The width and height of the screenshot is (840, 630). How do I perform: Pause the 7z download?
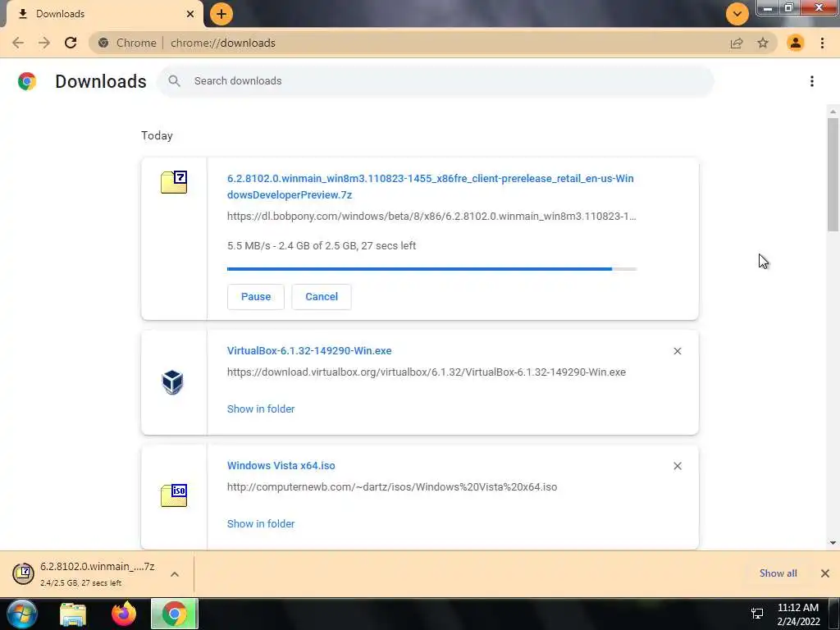(256, 297)
